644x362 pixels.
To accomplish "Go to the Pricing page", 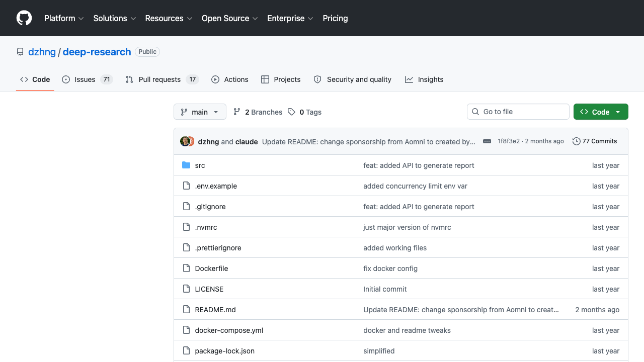I will [x=335, y=18].
